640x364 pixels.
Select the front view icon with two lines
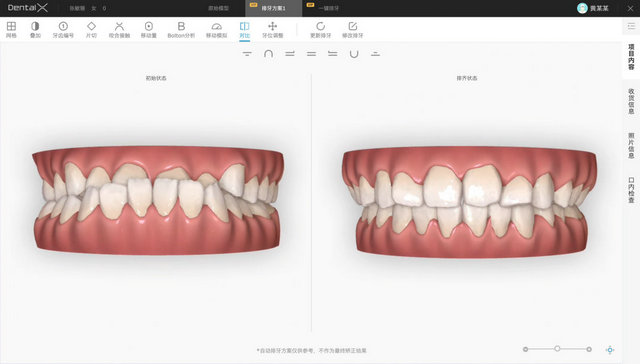[x=311, y=53]
